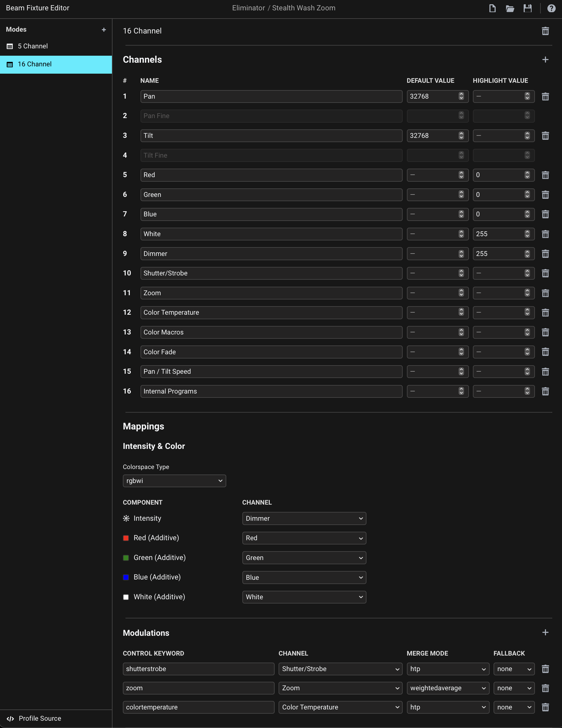Change merge mode for zoom modulation
The height and width of the screenshot is (728, 562).
(447, 688)
